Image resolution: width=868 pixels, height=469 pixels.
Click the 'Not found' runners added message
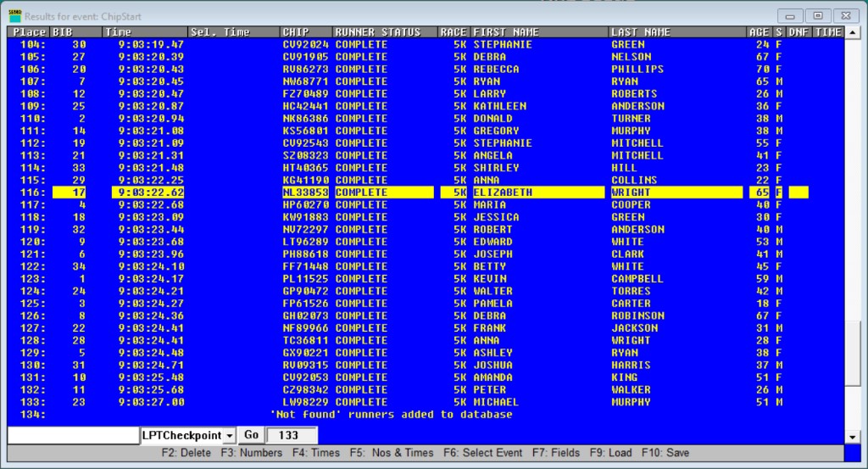coord(391,415)
